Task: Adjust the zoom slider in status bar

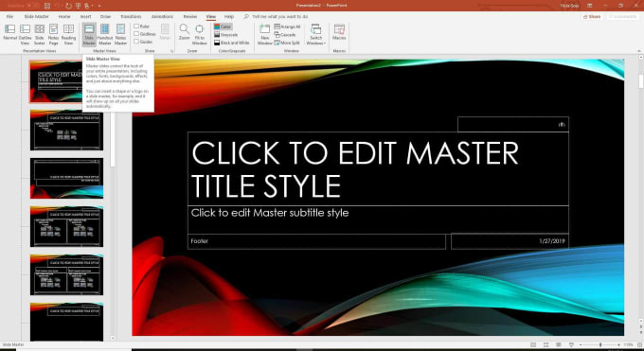Action: [x=600, y=344]
